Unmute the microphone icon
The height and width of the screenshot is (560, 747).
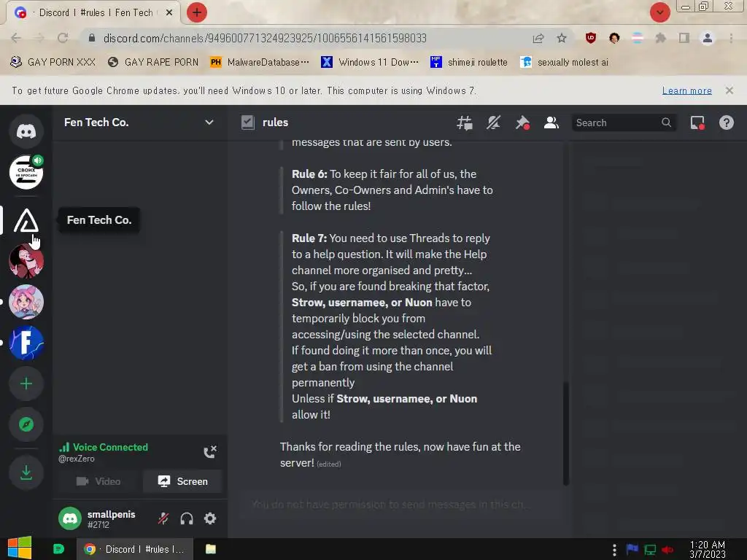163,518
